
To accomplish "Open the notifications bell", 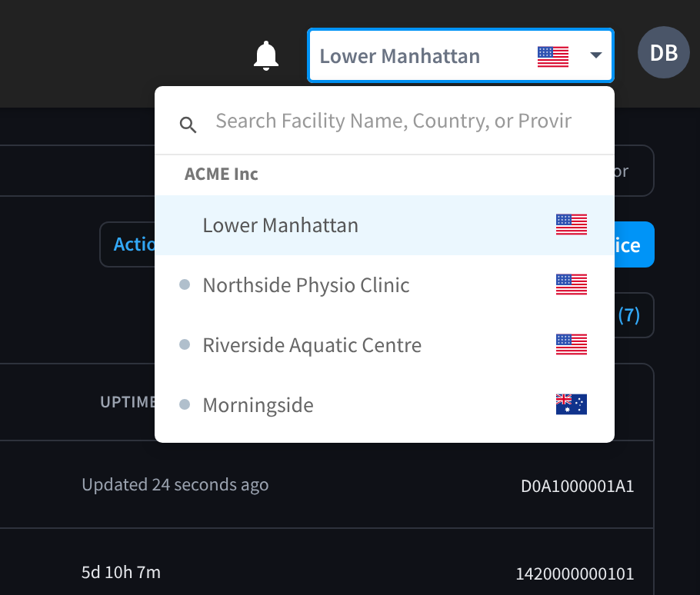I will tap(266, 56).
